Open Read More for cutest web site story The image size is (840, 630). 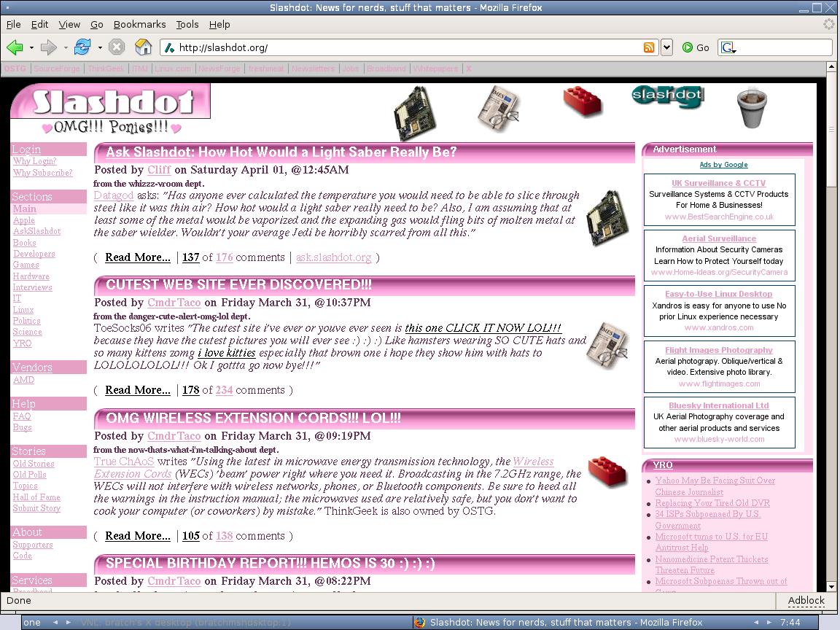click(x=138, y=390)
